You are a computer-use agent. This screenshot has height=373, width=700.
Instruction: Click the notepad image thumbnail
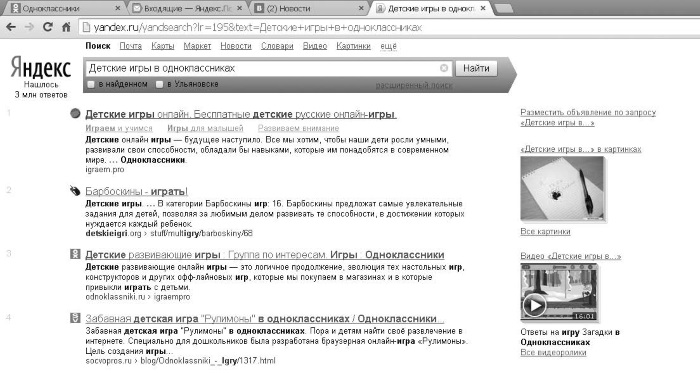click(x=562, y=189)
